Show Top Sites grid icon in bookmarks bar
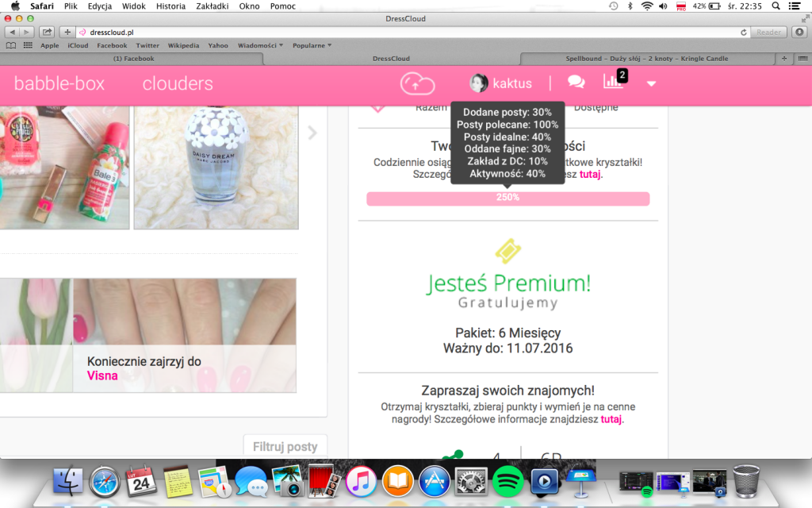 pos(28,45)
